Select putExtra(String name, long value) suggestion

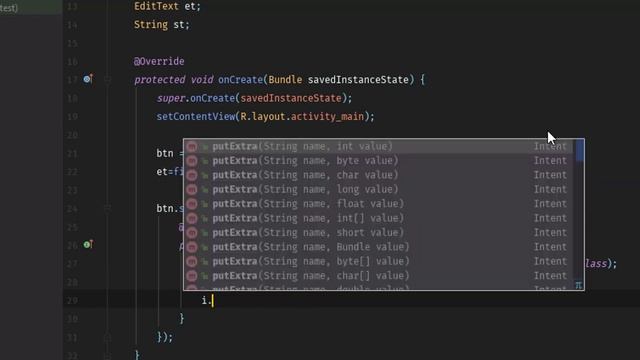pyautogui.click(x=378, y=189)
